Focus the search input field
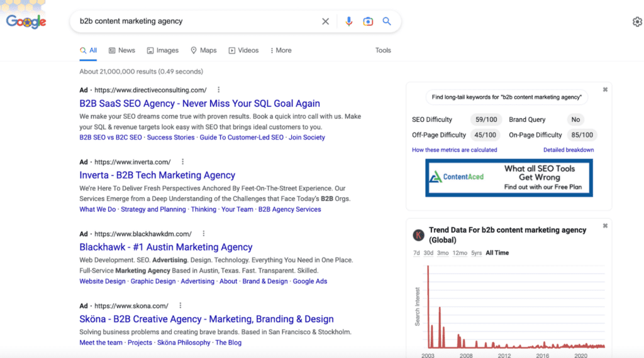The image size is (644, 358). point(197,21)
